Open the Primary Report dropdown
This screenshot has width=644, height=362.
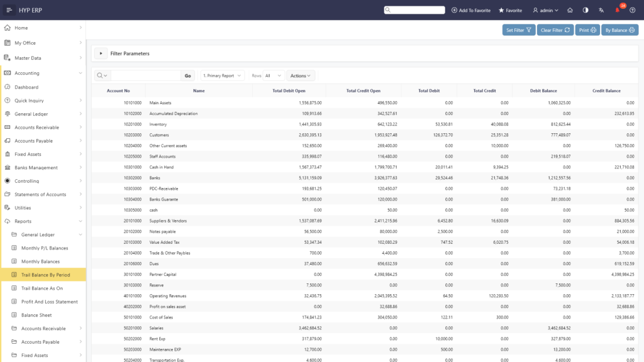[222, 75]
